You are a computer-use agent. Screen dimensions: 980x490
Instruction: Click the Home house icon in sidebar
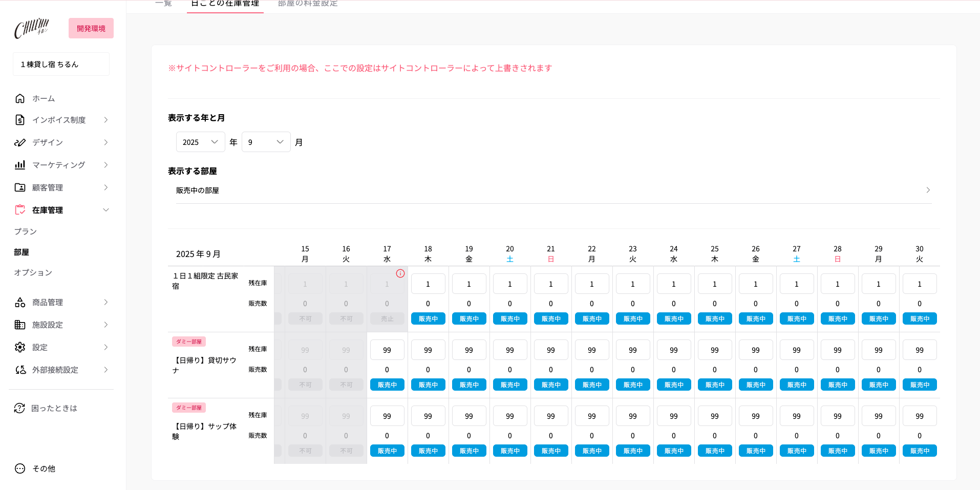tap(20, 98)
